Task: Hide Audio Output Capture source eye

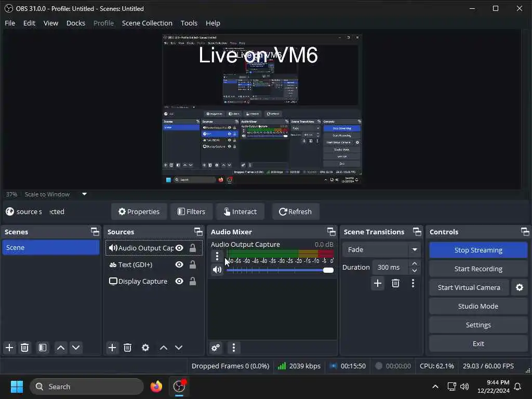Action: coord(179,248)
